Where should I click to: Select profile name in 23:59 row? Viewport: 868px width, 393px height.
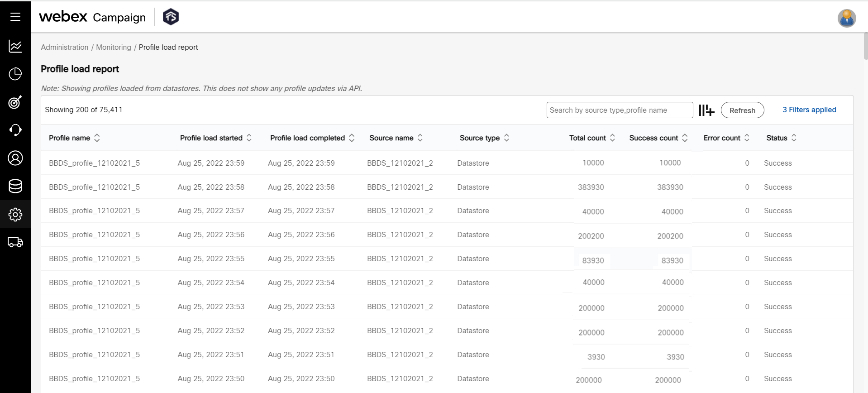point(94,163)
